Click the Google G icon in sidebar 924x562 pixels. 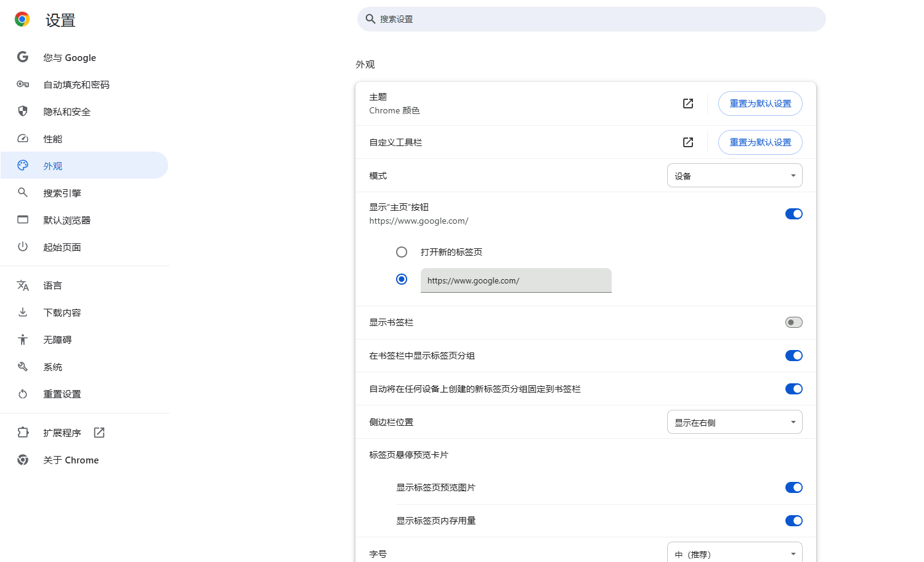click(x=23, y=57)
